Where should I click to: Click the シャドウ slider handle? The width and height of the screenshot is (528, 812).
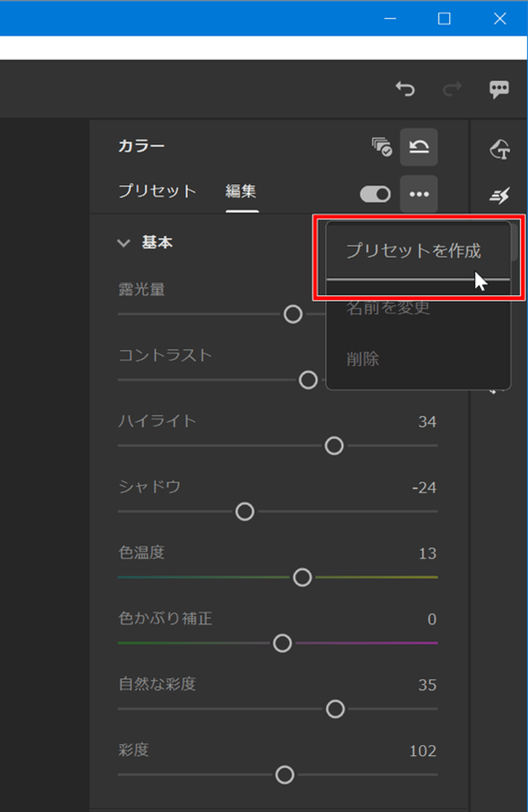tap(245, 512)
